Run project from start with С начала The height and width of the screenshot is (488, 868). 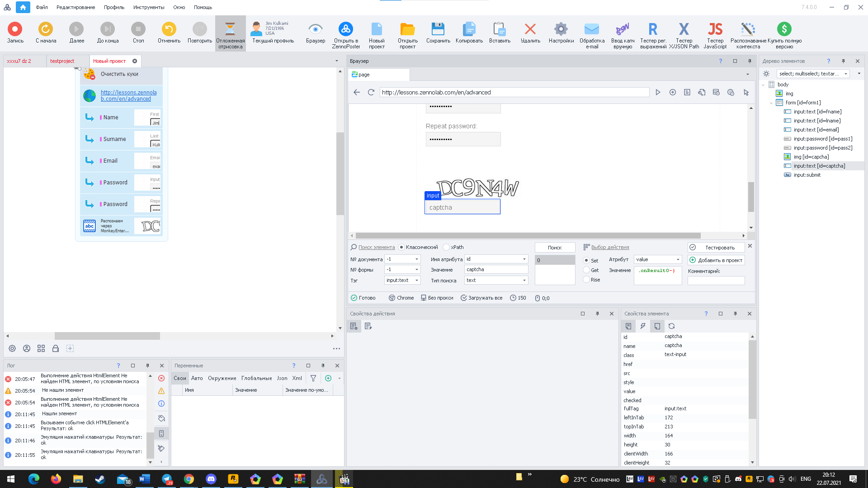(x=46, y=33)
